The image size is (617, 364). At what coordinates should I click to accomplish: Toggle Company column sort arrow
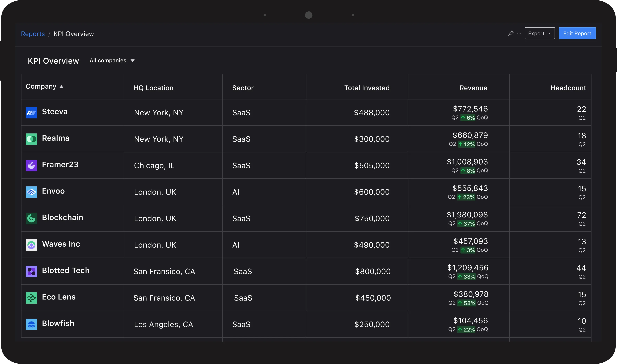coord(62,87)
